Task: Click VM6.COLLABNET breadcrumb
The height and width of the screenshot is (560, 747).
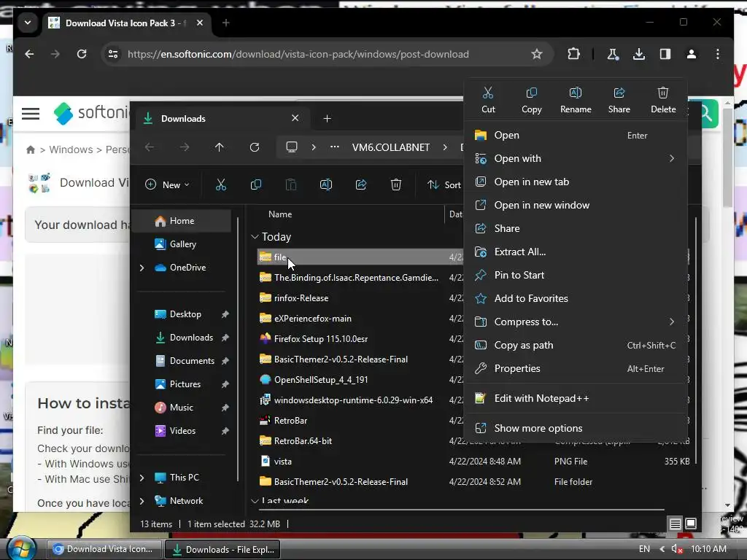Action: tap(391, 147)
